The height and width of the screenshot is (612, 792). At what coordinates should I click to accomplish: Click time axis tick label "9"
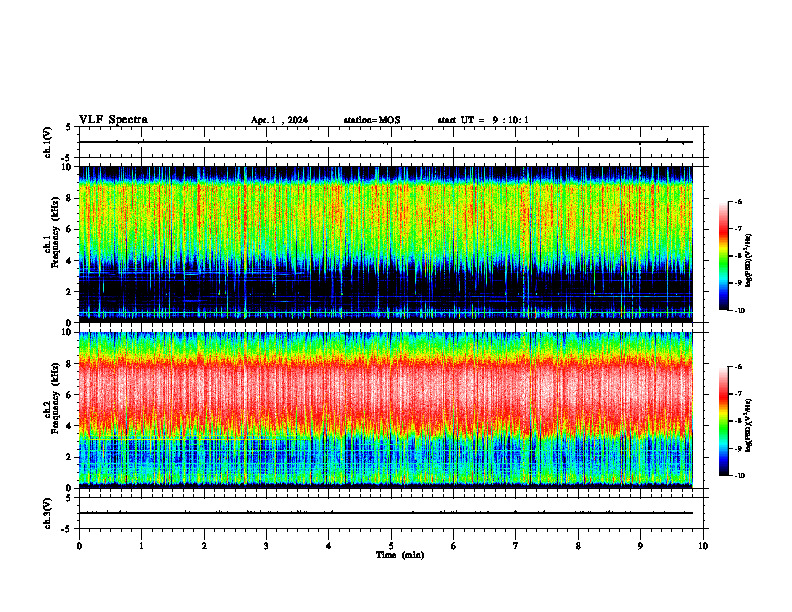coord(640,546)
